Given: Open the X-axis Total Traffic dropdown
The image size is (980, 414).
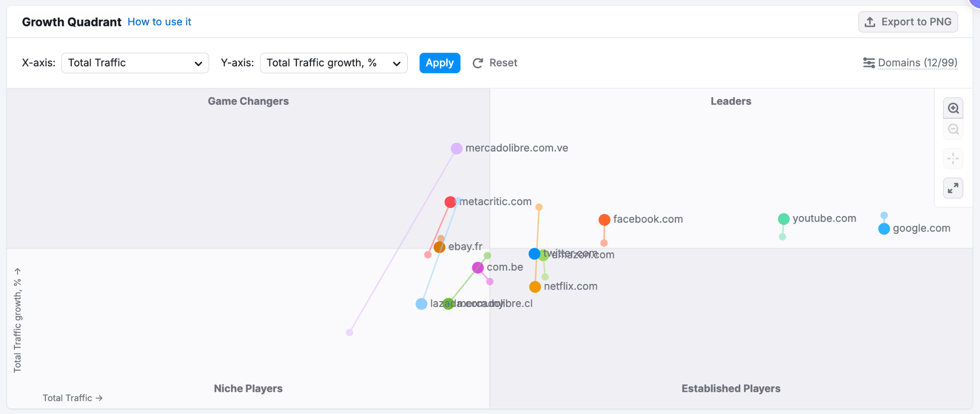Looking at the screenshot, I should 135,63.
